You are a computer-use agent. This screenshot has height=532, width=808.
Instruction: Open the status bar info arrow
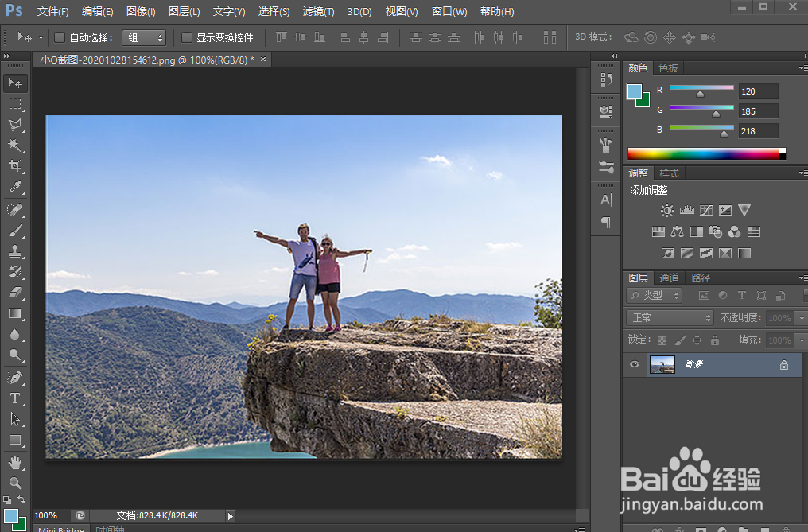click(x=231, y=515)
